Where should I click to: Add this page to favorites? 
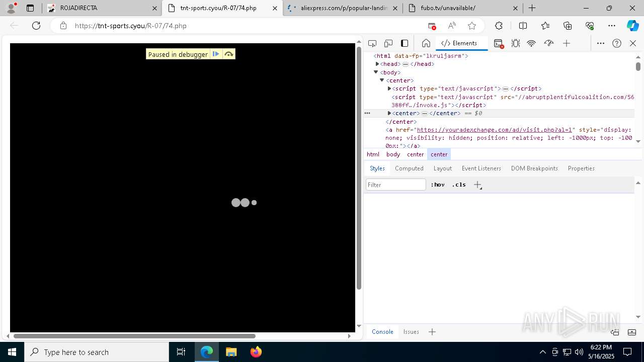472,26
